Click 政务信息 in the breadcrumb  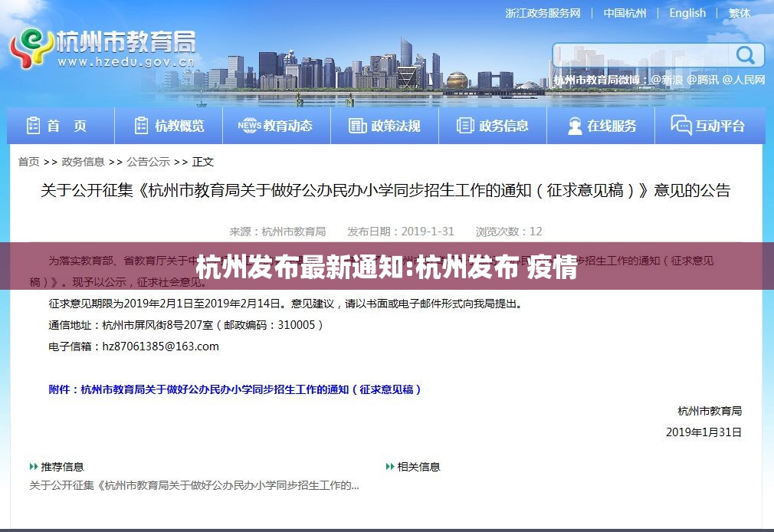pyautogui.click(x=83, y=162)
